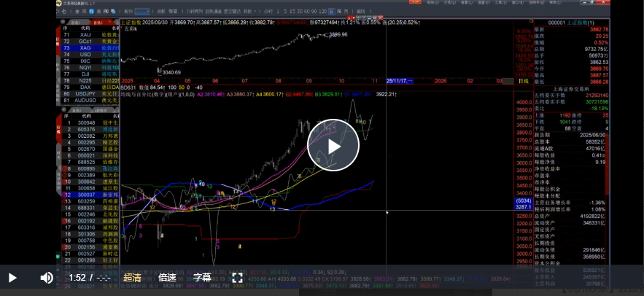Click the 日线 period label beside the chart
This screenshot has height=296, width=644.
point(523,81)
